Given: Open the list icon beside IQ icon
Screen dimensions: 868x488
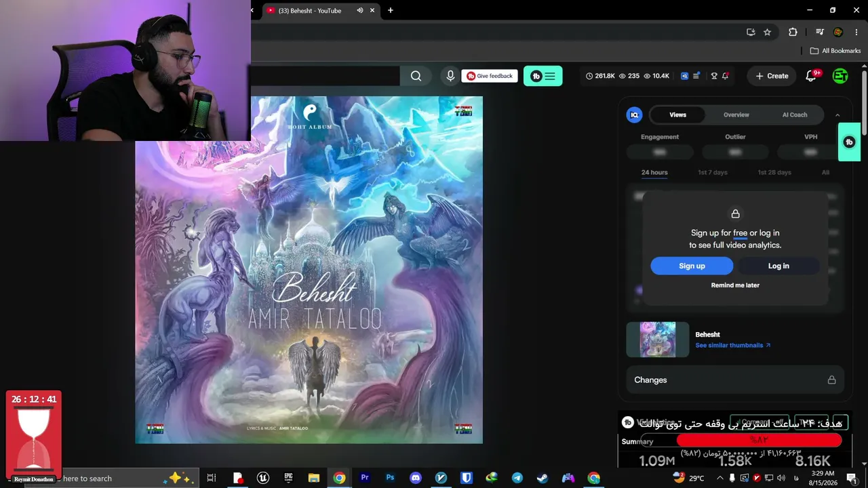Looking at the screenshot, I should pyautogui.click(x=696, y=76).
